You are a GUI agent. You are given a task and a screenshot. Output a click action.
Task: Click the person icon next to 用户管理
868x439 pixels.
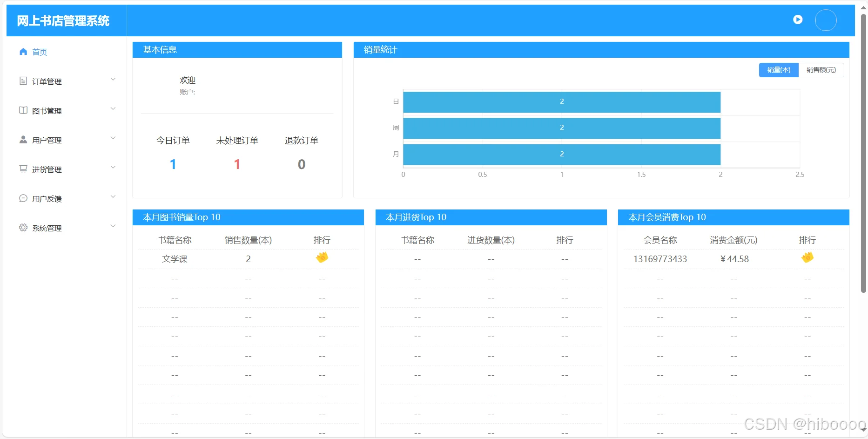click(23, 139)
